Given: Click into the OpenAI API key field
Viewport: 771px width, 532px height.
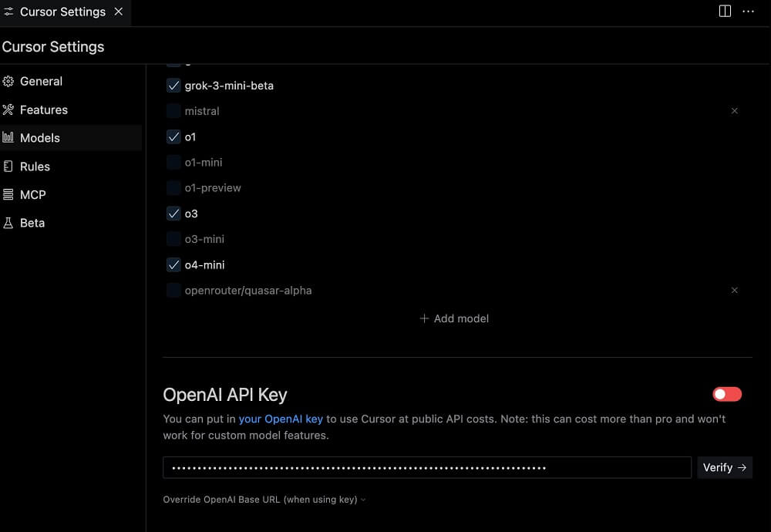Looking at the screenshot, I should tap(427, 467).
